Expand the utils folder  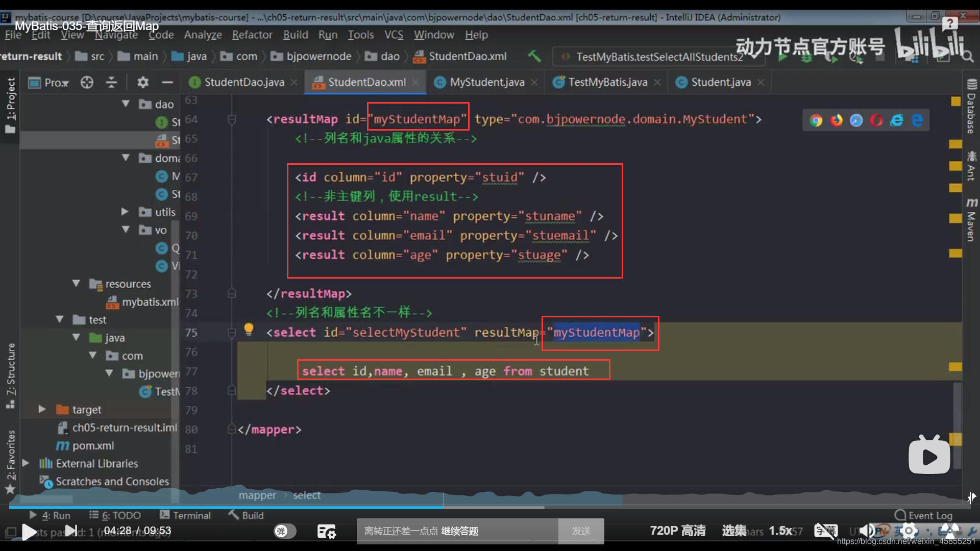[x=125, y=212]
